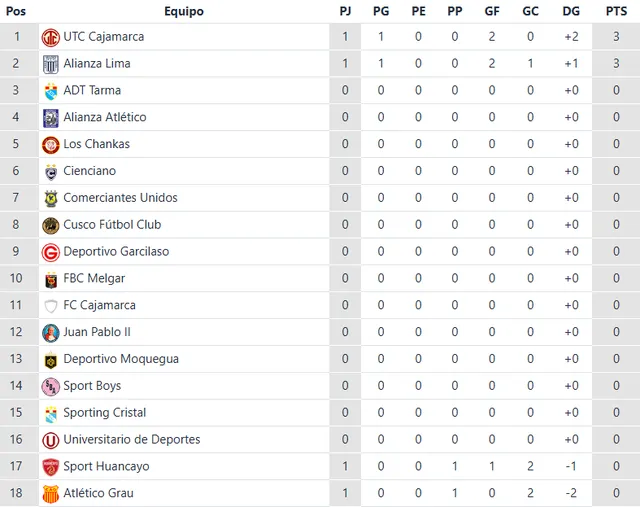Click the Equipo column header
The image size is (640, 507).
click(184, 11)
